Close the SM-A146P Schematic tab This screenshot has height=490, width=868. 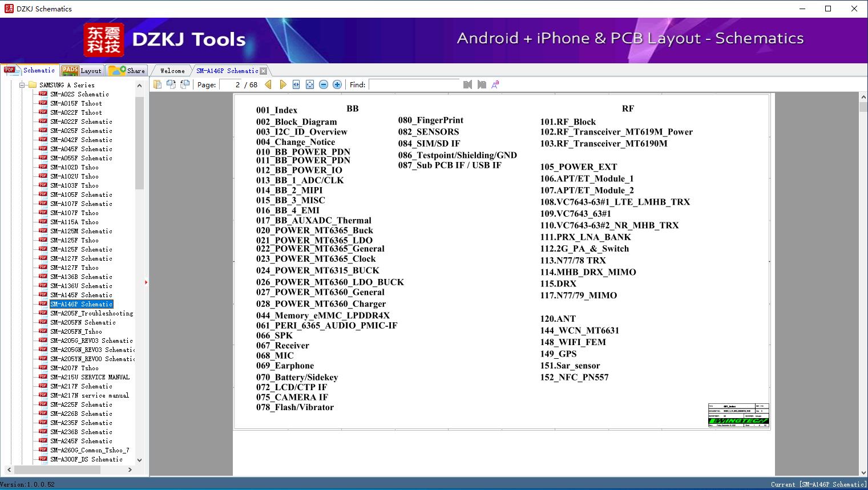[263, 71]
